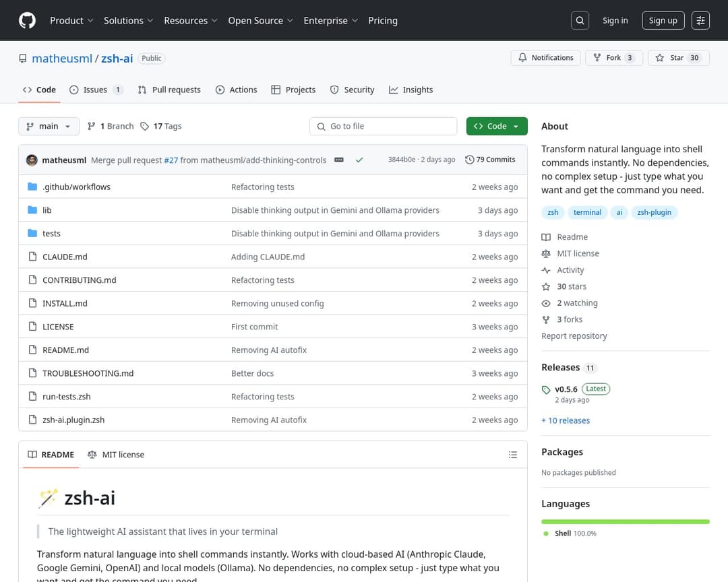Star the zsh-ai repository

pyautogui.click(x=678, y=58)
